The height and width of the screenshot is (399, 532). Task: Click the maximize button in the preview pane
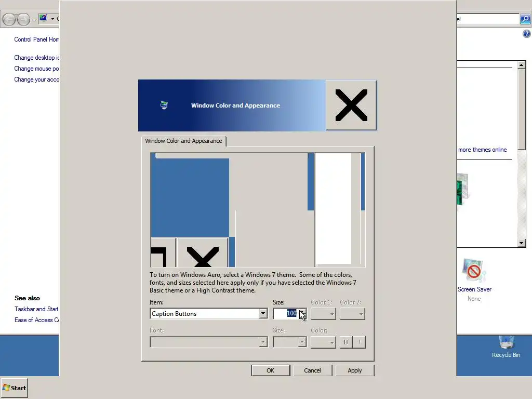pos(163,253)
